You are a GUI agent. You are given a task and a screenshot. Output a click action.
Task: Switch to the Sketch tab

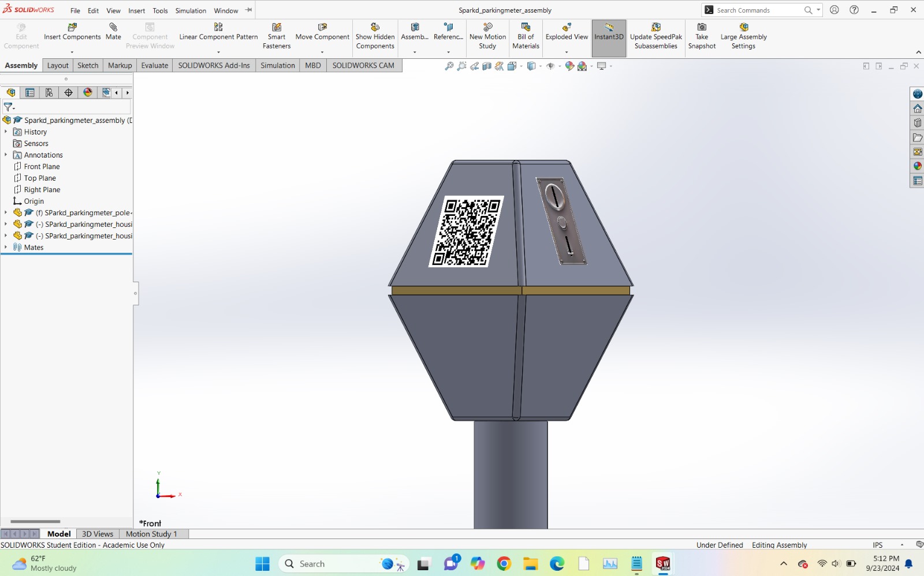88,65
